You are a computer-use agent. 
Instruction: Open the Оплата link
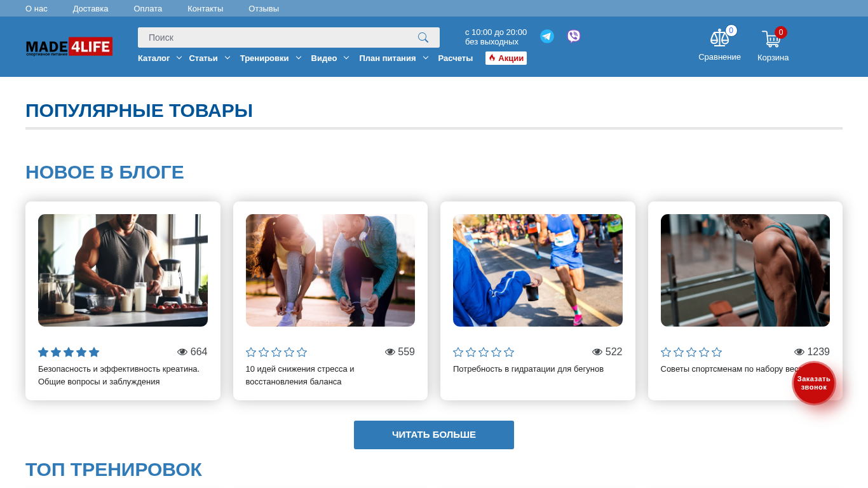148,8
